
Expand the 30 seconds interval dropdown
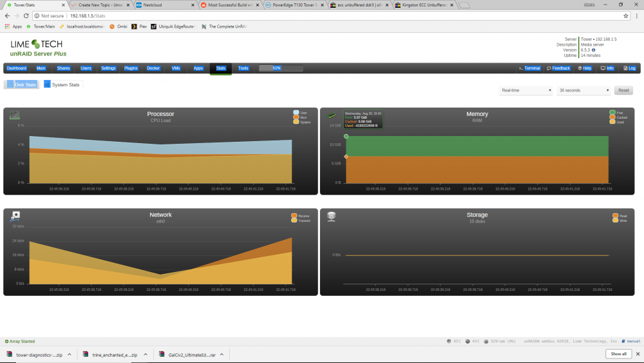(x=583, y=90)
